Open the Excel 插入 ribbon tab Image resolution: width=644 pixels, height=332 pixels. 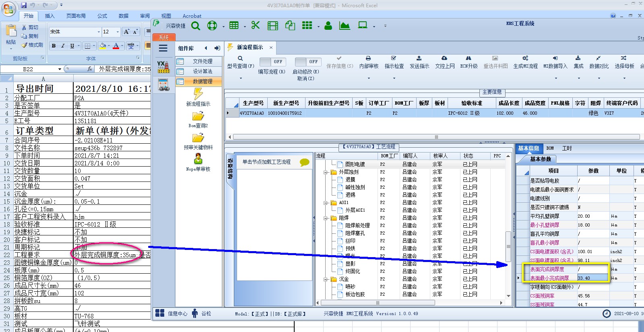(50, 16)
